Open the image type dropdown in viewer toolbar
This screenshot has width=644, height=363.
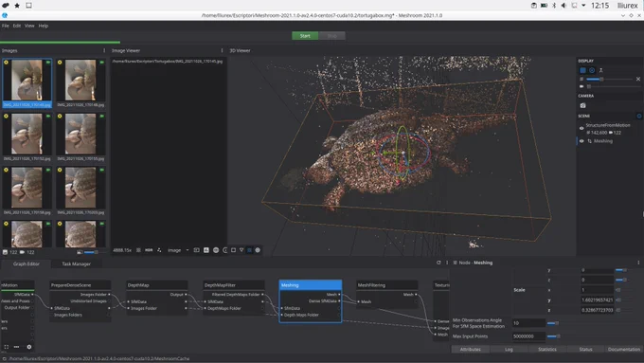coord(178,250)
